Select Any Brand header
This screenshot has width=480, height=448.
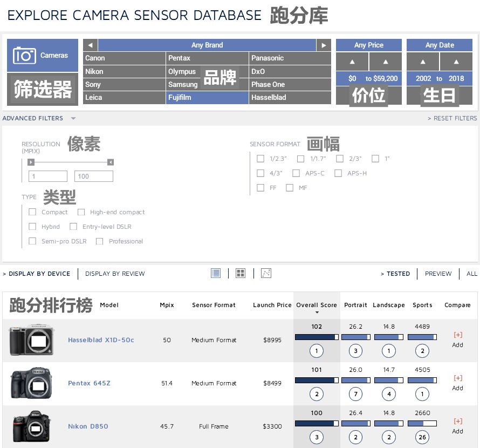(x=207, y=45)
